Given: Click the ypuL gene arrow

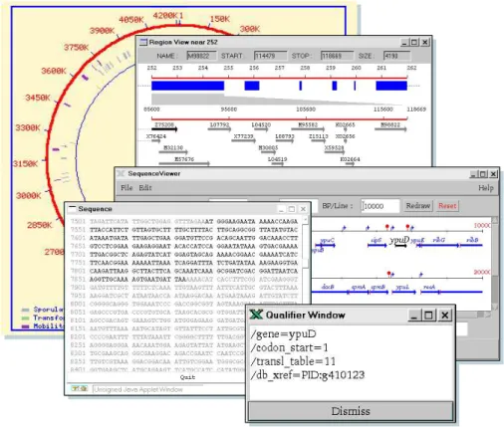Looking at the screenshot, I should point(403,292).
